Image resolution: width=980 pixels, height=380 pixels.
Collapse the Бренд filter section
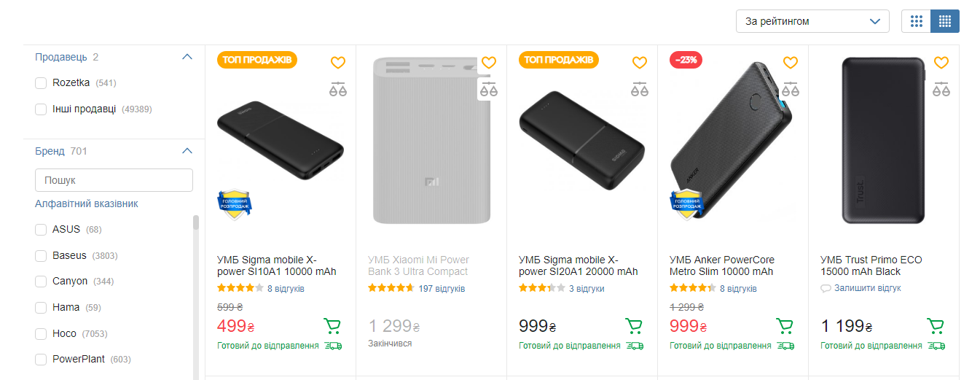tap(187, 151)
